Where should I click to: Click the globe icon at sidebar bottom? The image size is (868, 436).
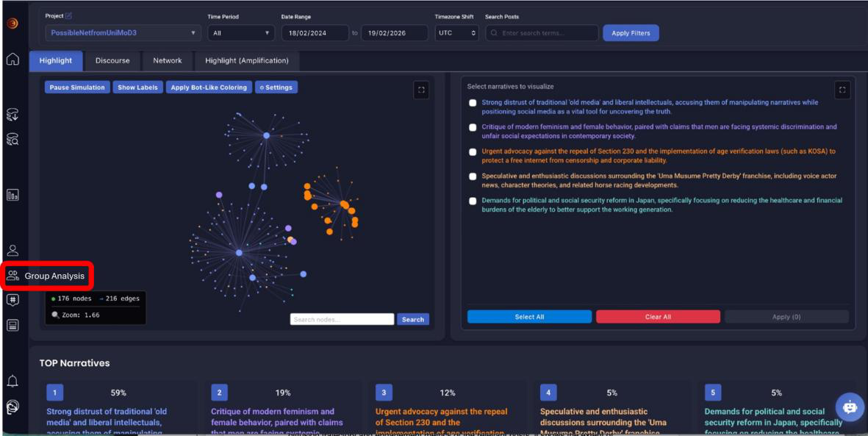[x=12, y=407]
